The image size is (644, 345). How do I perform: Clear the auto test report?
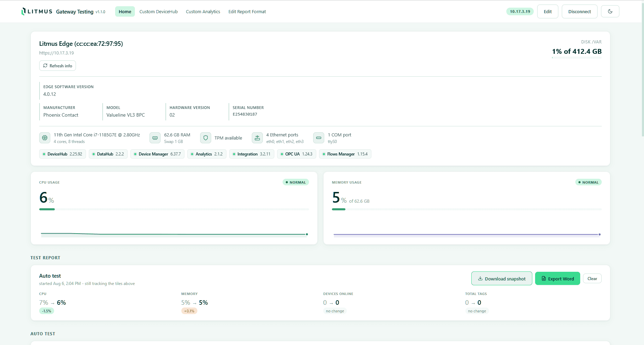592,278
